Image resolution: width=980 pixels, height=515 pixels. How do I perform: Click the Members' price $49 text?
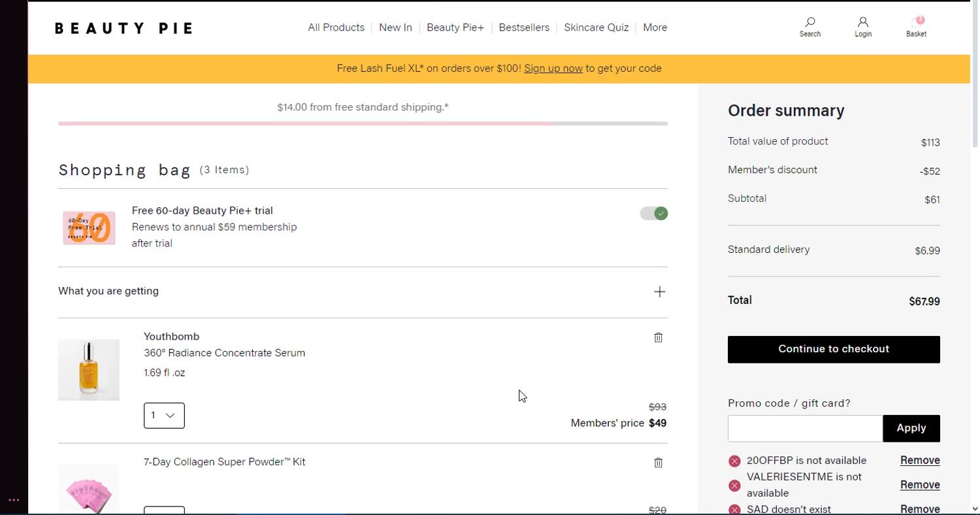tap(618, 424)
